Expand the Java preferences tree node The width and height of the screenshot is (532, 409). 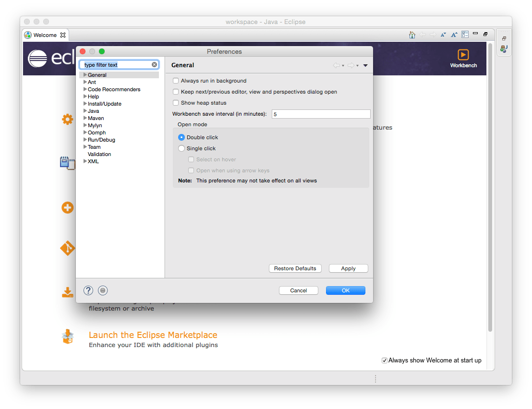85,111
